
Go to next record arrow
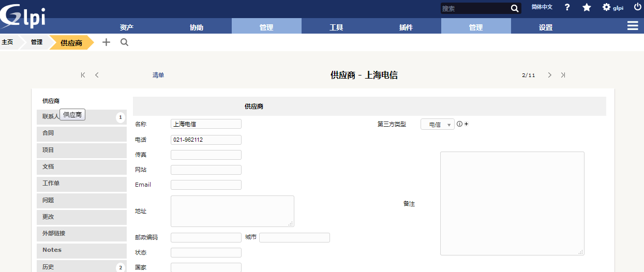(549, 75)
